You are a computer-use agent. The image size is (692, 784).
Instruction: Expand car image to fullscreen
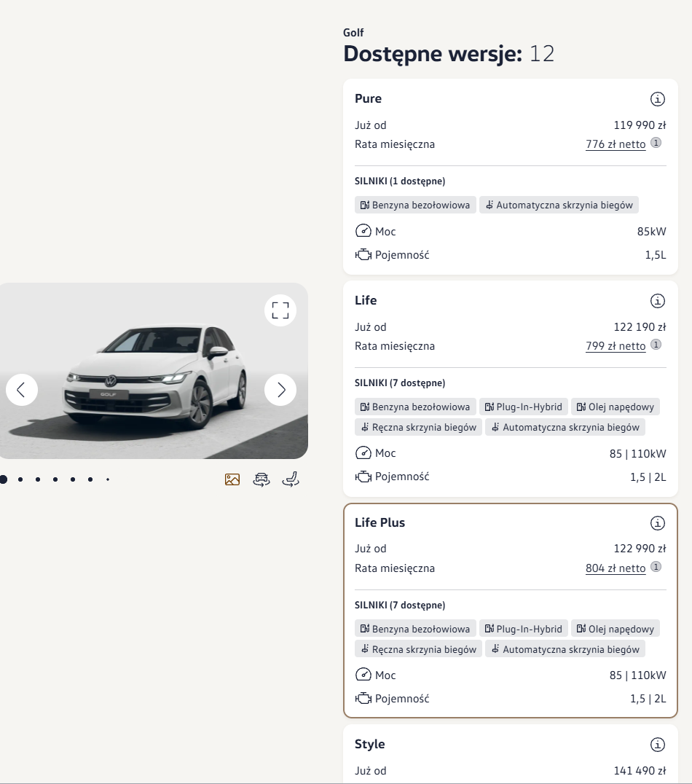(x=280, y=310)
